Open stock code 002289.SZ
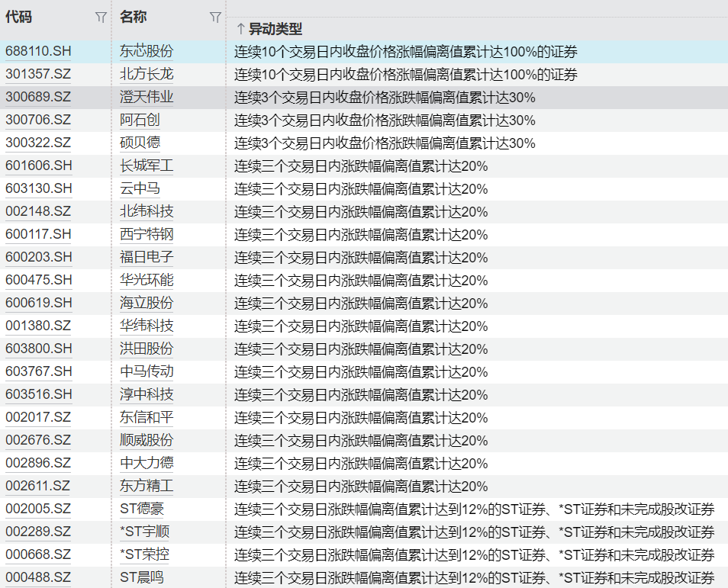 pos(38,532)
